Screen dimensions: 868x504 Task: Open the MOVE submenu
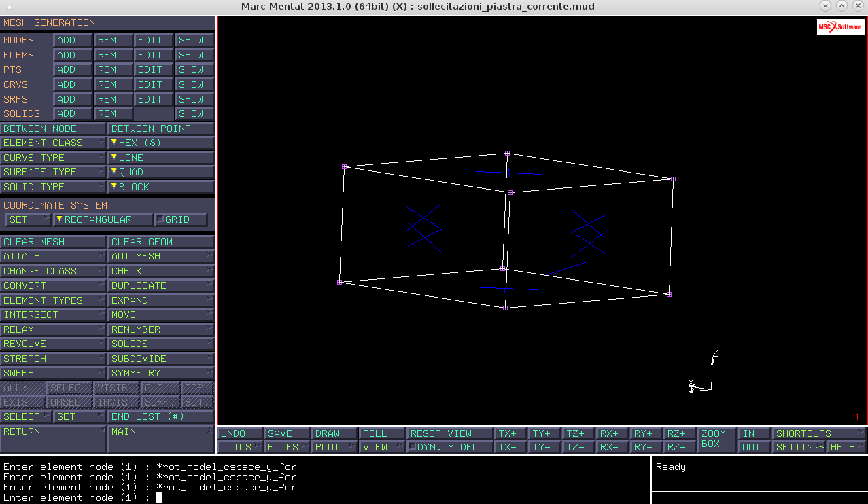point(161,314)
